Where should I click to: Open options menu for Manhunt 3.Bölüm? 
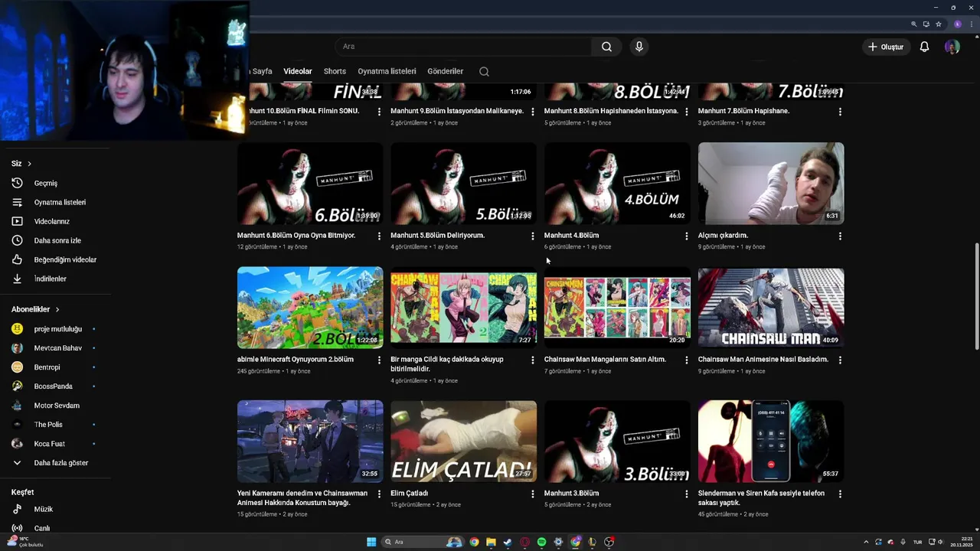click(x=686, y=494)
